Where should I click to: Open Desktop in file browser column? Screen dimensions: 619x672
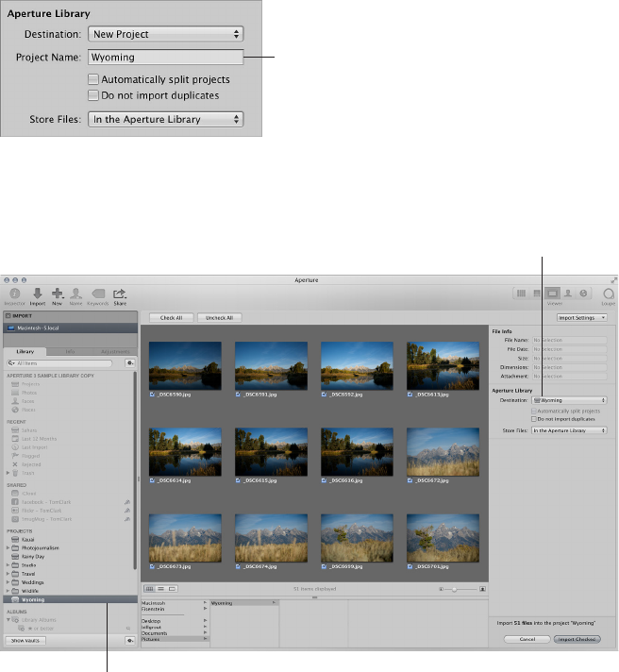[175, 621]
